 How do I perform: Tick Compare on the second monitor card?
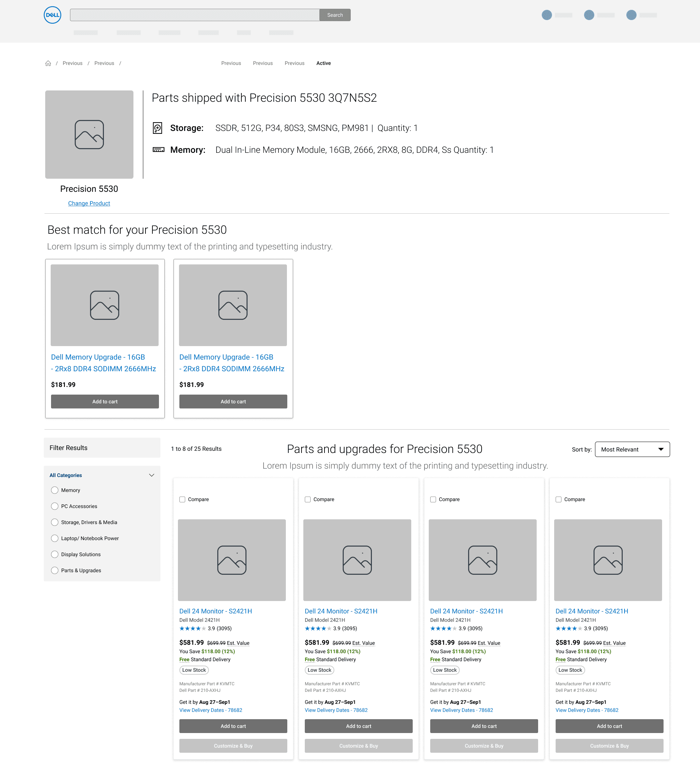(308, 499)
